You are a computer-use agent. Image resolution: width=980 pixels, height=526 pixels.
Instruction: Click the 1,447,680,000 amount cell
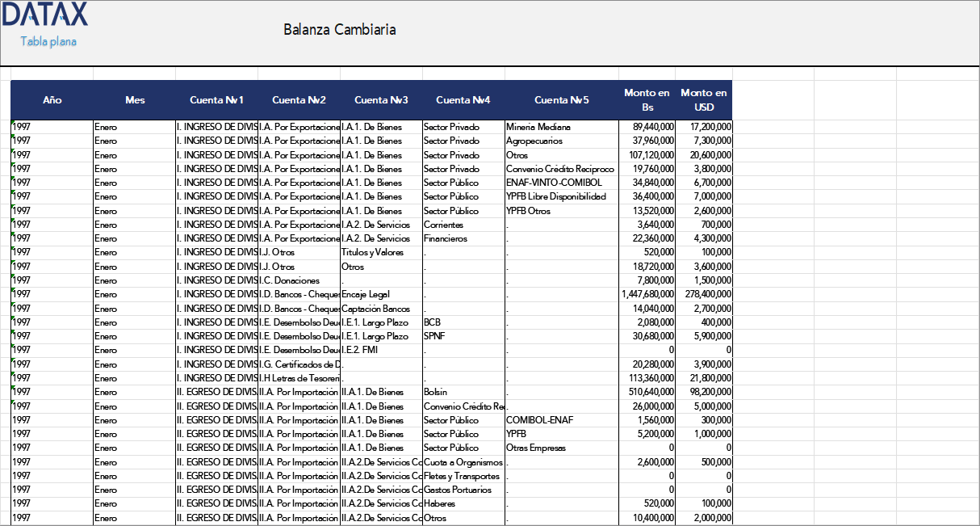tap(647, 294)
